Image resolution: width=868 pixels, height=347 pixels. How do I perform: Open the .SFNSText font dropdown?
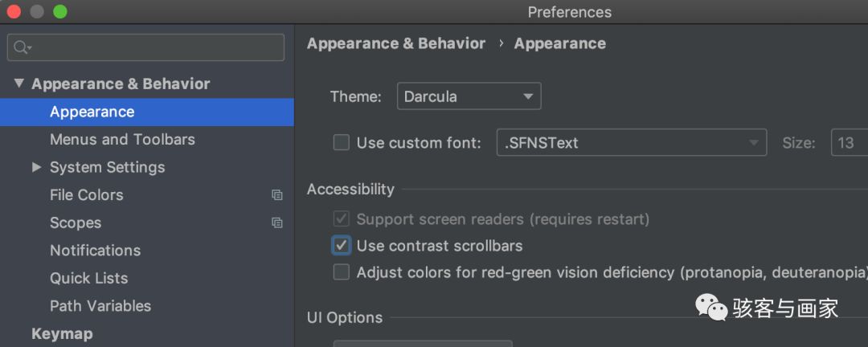pyautogui.click(x=631, y=143)
